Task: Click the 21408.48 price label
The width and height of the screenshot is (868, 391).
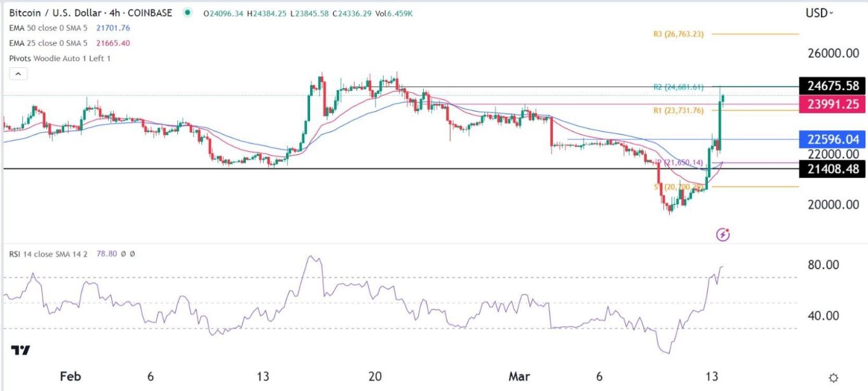Action: click(832, 169)
